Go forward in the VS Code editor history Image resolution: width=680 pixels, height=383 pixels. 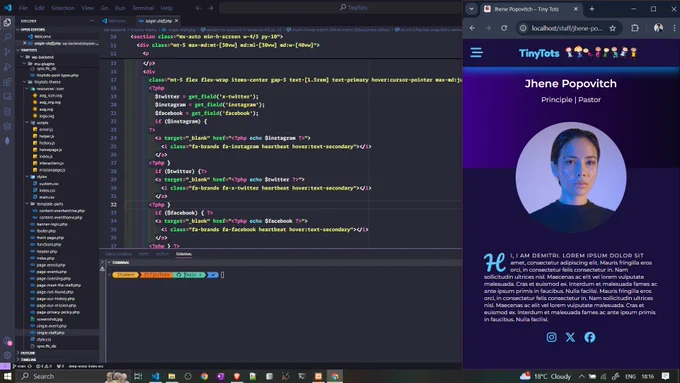click(x=210, y=8)
